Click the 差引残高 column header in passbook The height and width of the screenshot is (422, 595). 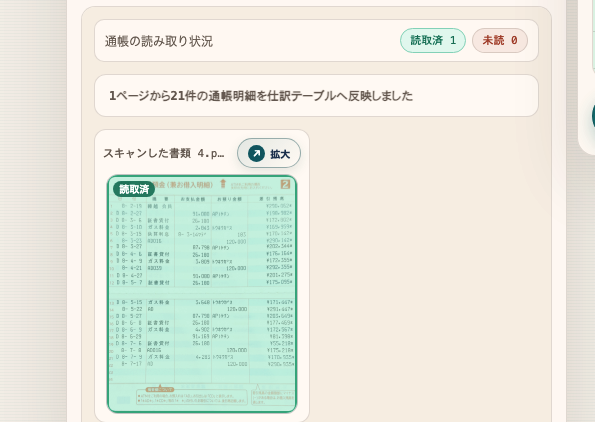(272, 199)
